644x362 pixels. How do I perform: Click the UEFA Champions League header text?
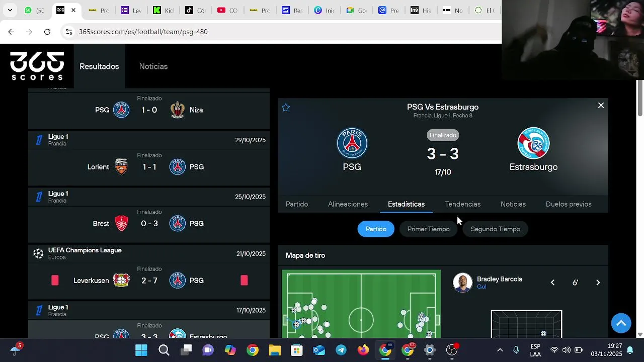click(x=85, y=250)
